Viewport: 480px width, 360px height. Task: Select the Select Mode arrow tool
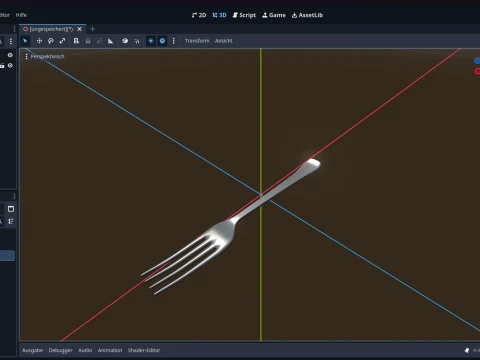(25, 41)
